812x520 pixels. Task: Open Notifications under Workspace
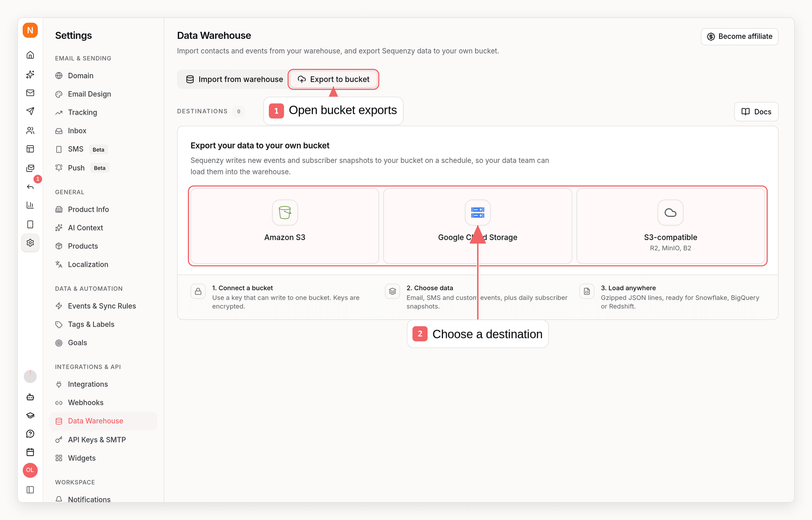coord(103,499)
